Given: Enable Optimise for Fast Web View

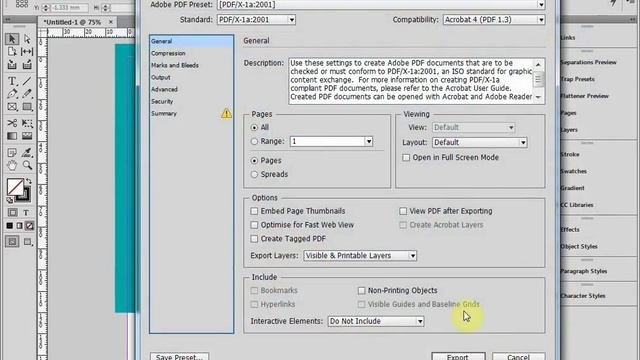Looking at the screenshot, I should tap(254, 225).
